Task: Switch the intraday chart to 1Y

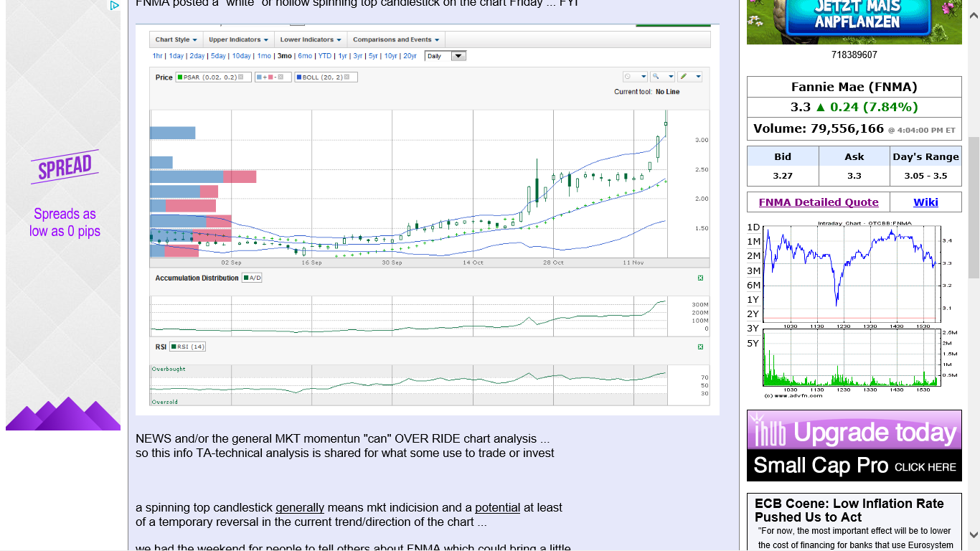Action: (x=753, y=300)
